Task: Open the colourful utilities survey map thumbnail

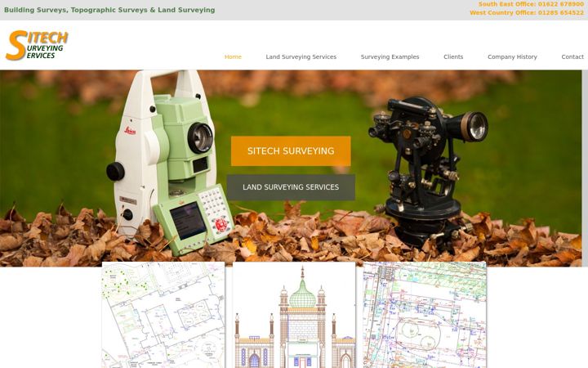Action: click(425, 315)
